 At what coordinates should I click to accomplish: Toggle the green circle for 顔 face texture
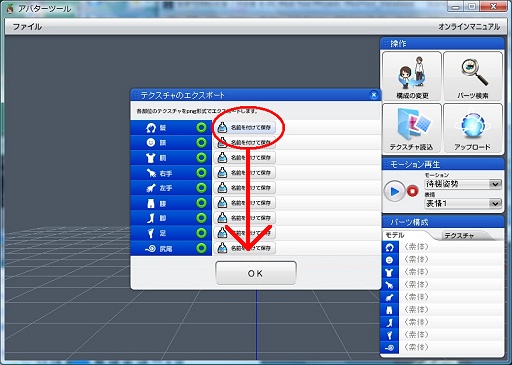[201, 143]
